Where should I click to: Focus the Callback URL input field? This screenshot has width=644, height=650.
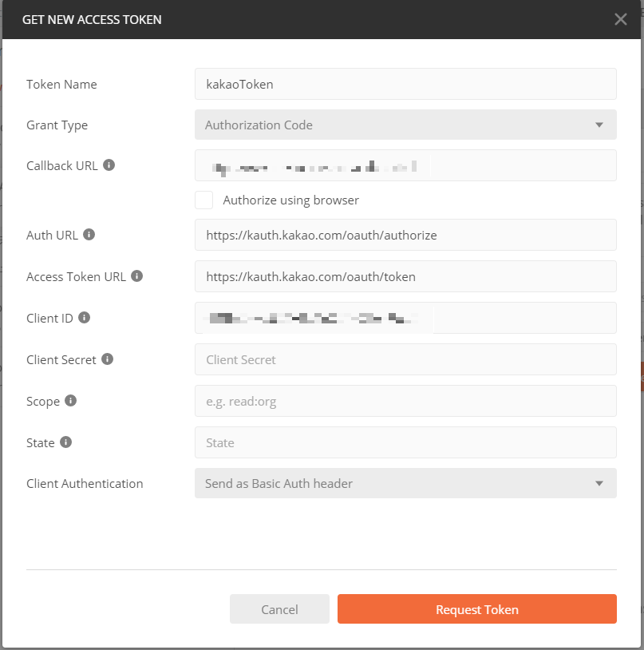click(405, 165)
